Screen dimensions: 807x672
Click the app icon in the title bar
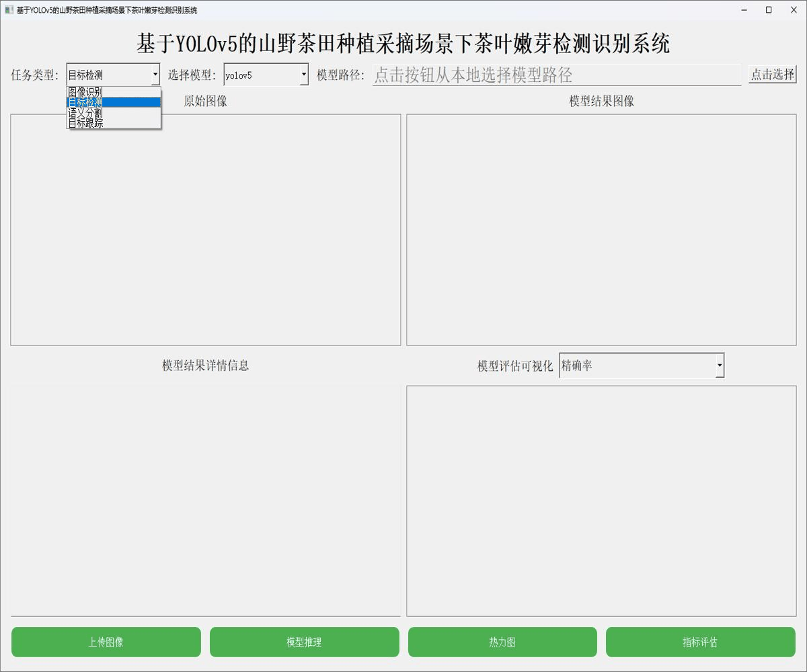pyautogui.click(x=9, y=10)
